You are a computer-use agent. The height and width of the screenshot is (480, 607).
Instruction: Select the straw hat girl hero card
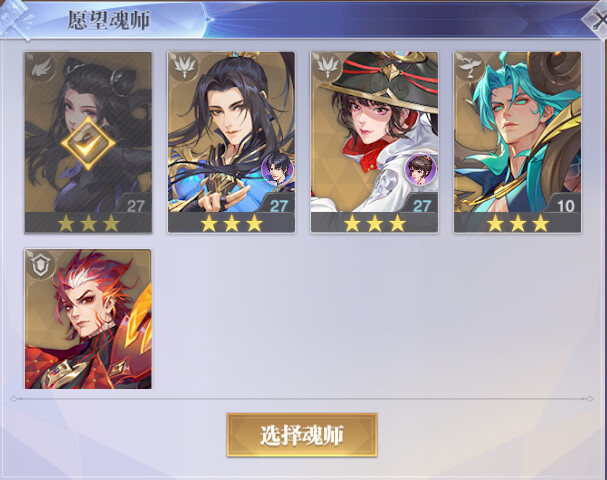click(x=374, y=142)
